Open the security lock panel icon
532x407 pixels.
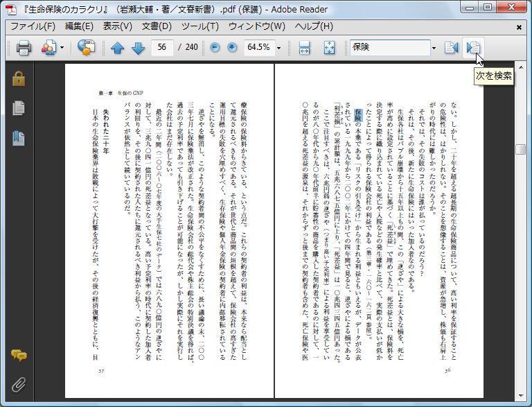pyautogui.click(x=19, y=78)
